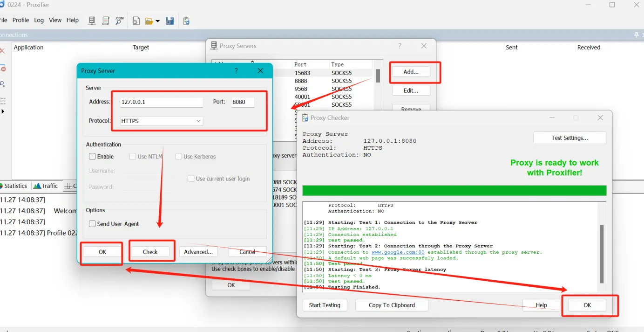Image resolution: width=644 pixels, height=332 pixels.
Task: Toggle the Use NTLM checkbox
Action: coord(133,157)
